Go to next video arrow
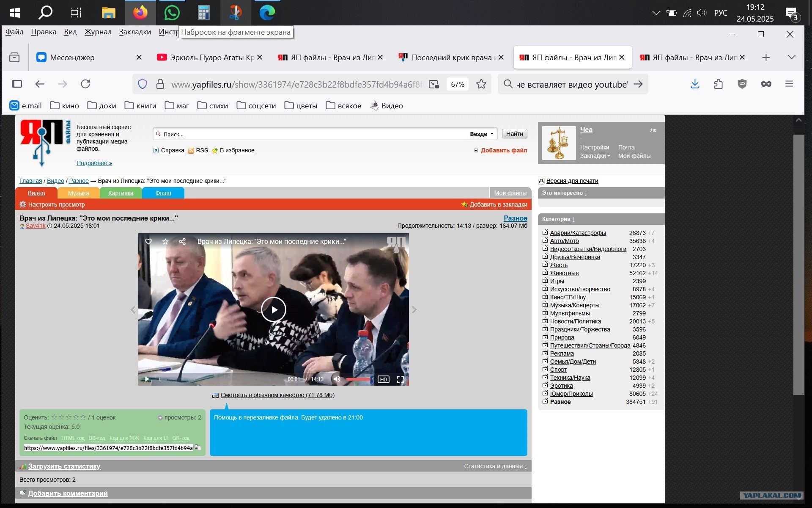This screenshot has height=508, width=812. [414, 310]
